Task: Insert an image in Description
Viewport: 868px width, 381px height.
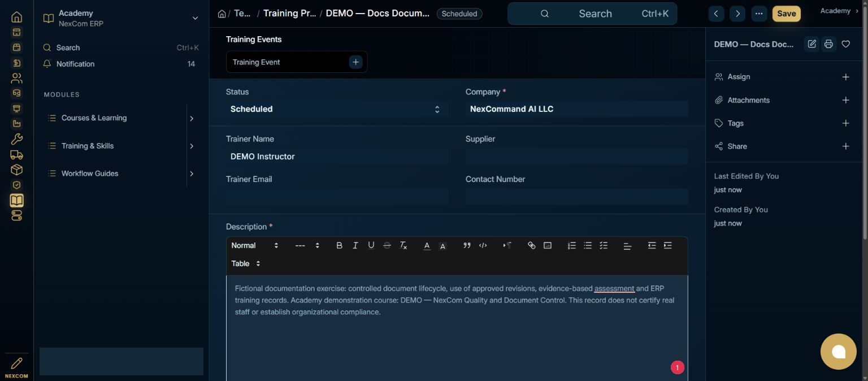Action: coord(547,245)
